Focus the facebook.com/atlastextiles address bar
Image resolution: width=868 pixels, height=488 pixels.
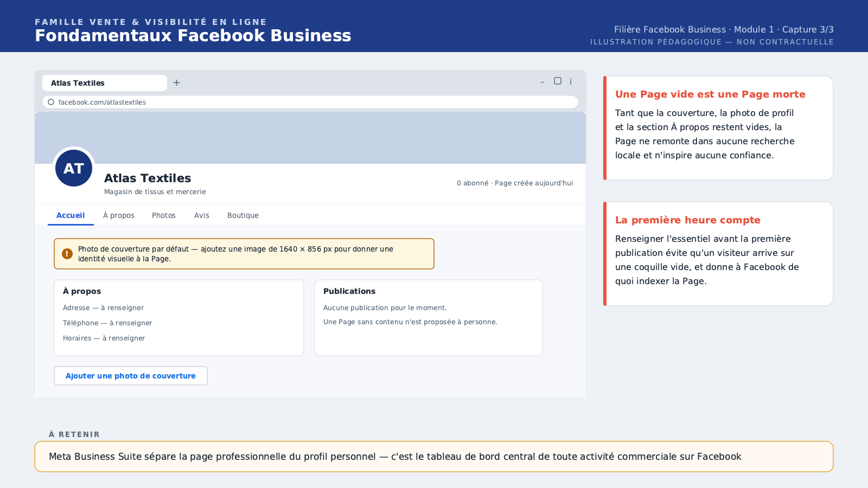pos(310,102)
